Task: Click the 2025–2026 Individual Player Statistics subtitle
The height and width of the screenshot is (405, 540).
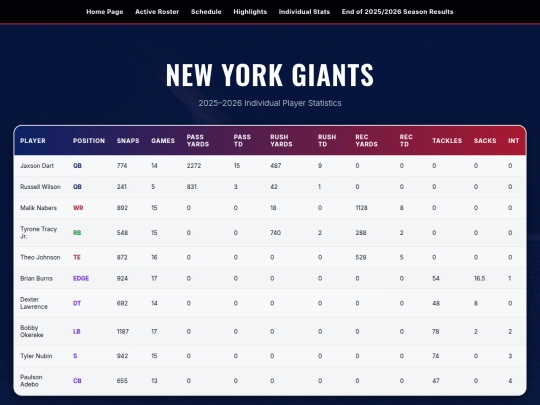Action: pos(270,103)
